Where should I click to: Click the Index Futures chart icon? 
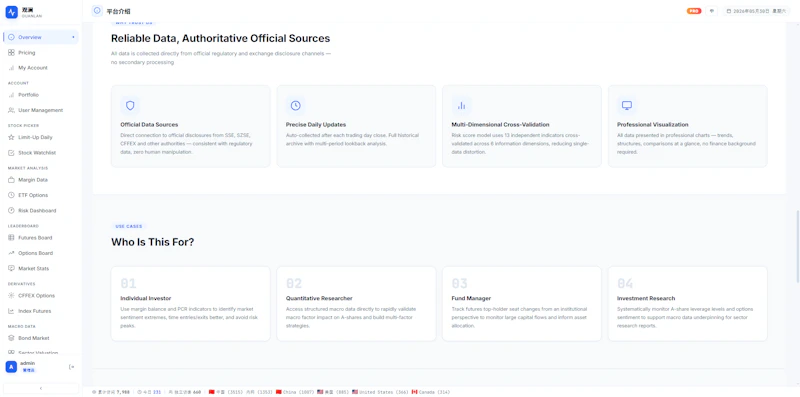tap(11, 311)
